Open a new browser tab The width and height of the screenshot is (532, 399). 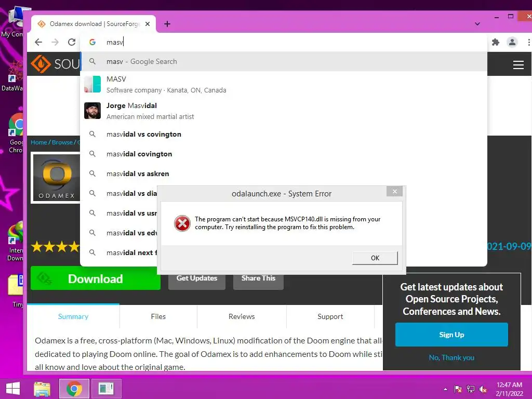click(x=167, y=24)
